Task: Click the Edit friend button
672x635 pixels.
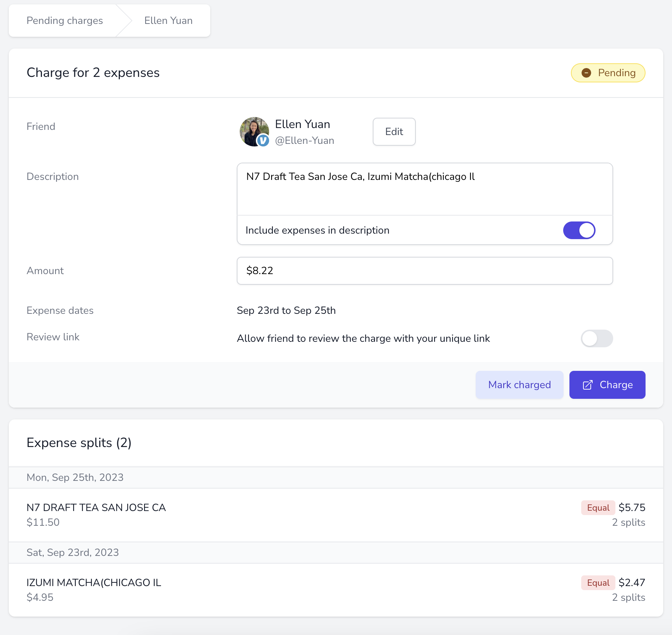Action: [394, 132]
